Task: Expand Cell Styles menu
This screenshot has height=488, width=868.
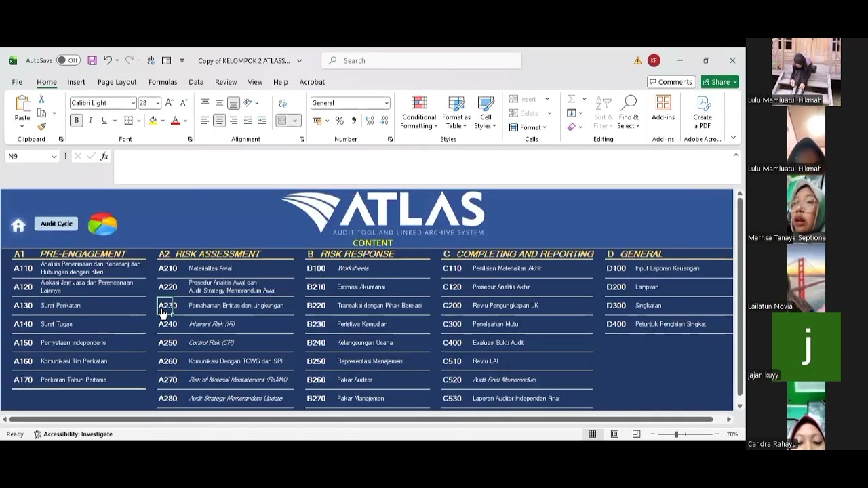Action: point(486,113)
